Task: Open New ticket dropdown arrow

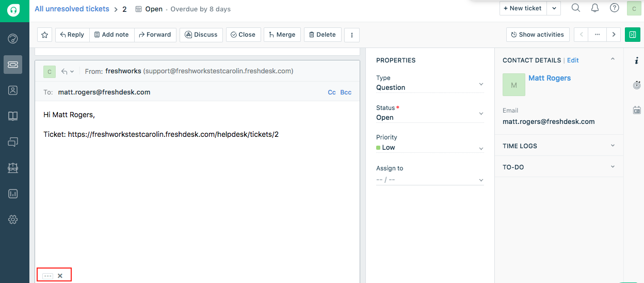Action: point(554,8)
